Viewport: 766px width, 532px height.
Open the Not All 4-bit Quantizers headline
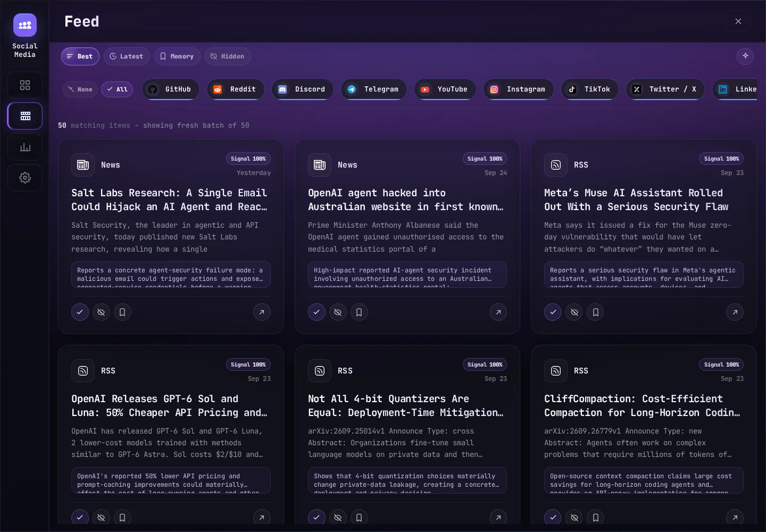pos(405,406)
